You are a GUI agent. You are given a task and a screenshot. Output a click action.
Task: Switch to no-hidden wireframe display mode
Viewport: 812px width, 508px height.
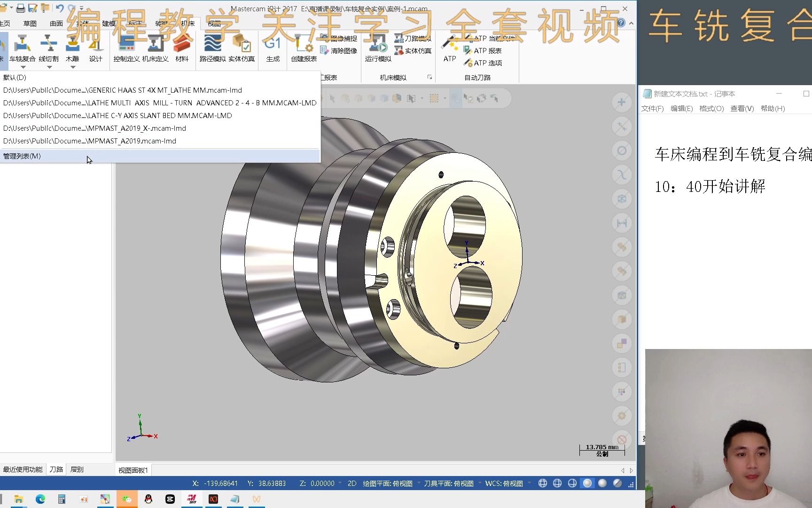click(572, 483)
